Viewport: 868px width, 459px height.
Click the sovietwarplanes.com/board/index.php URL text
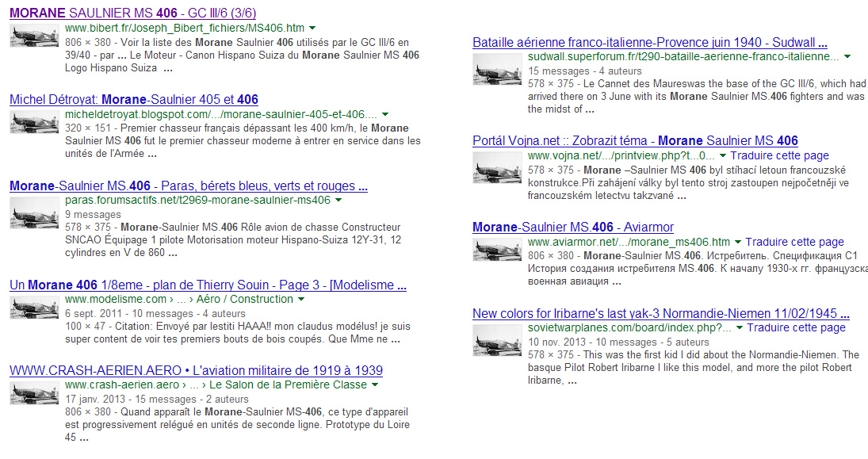point(629,327)
